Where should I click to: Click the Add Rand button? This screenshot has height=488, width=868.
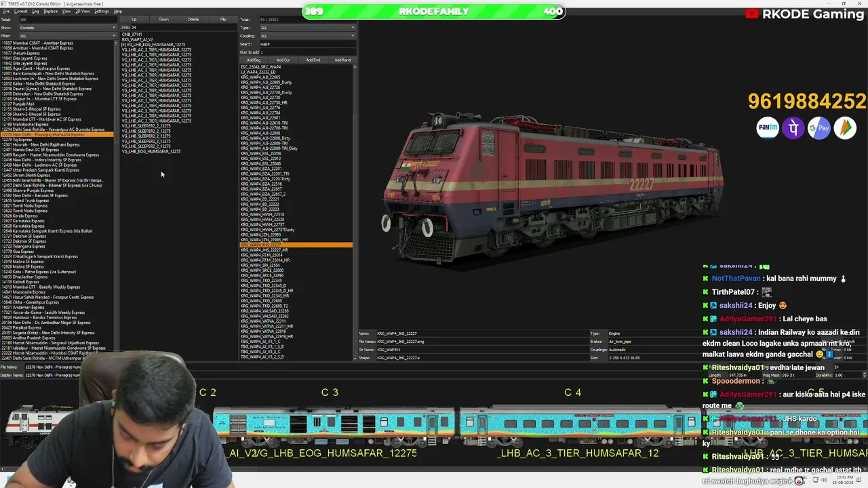343,60
